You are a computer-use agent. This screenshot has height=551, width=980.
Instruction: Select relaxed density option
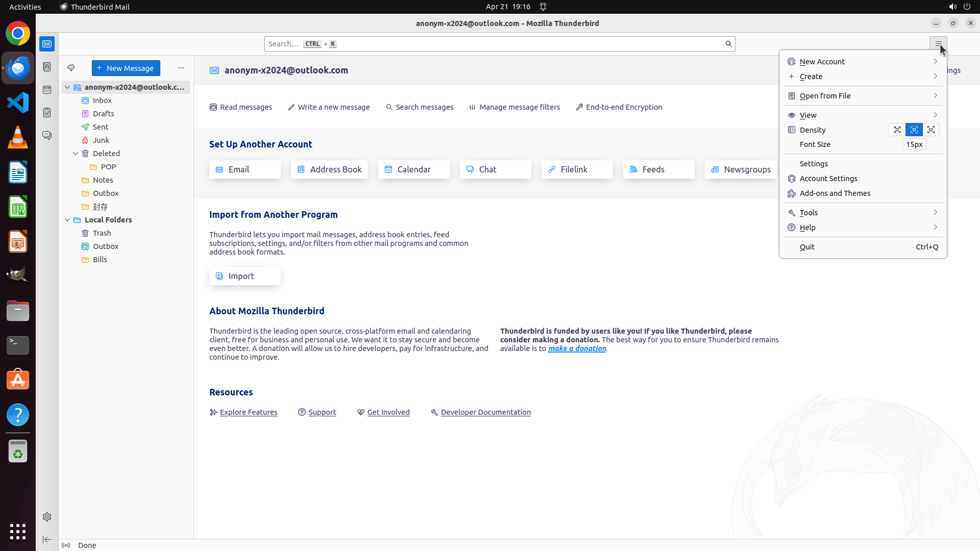(x=931, y=130)
